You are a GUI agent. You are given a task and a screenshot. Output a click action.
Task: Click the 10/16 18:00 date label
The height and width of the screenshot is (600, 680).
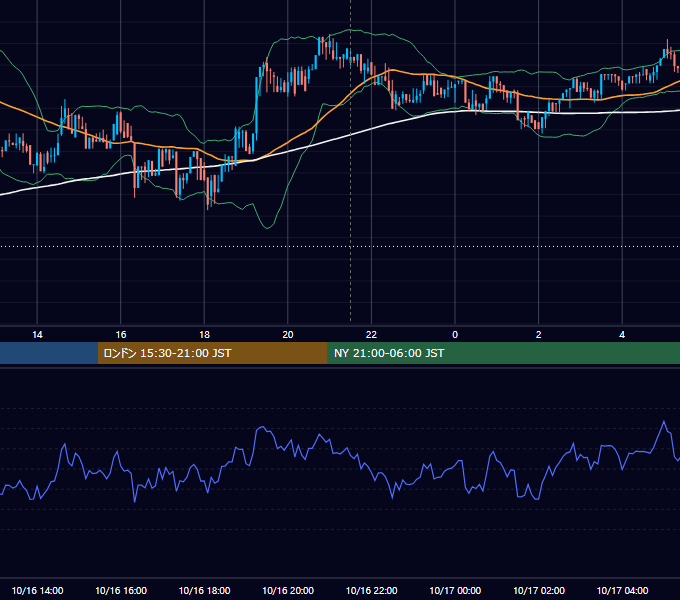pyautogui.click(x=204, y=590)
